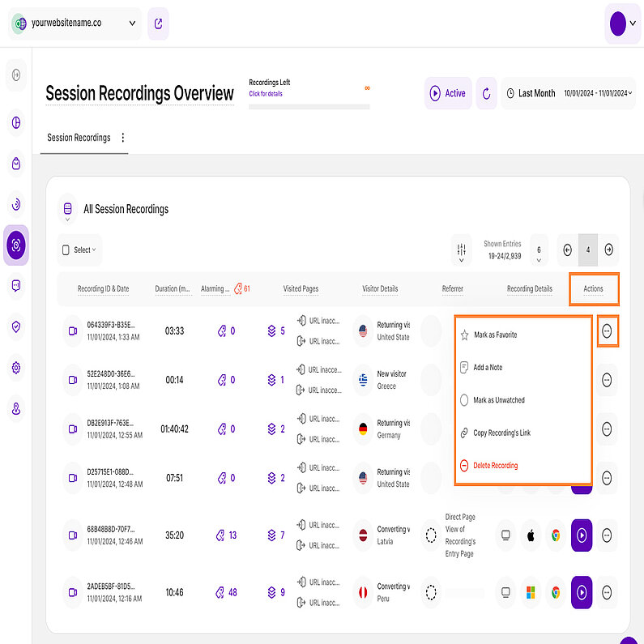This screenshot has width=644, height=644.
Task: Play the Peru session recording
Action: 581,593
